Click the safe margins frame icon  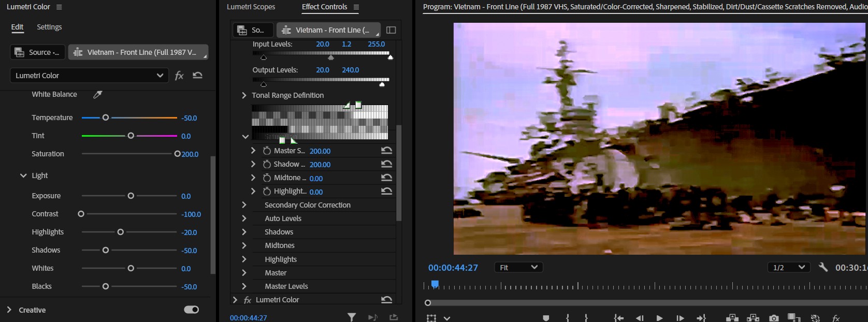[431, 318]
